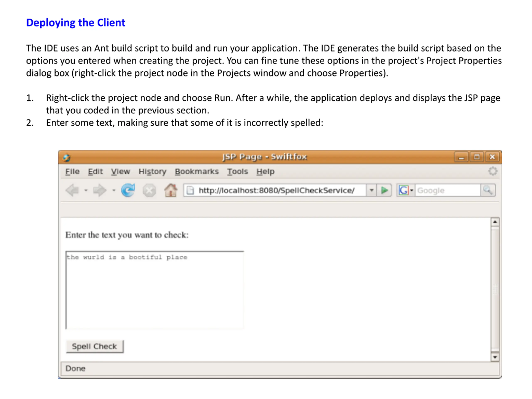The image size is (532, 399).
Task: Open the View menu
Action: (120, 171)
